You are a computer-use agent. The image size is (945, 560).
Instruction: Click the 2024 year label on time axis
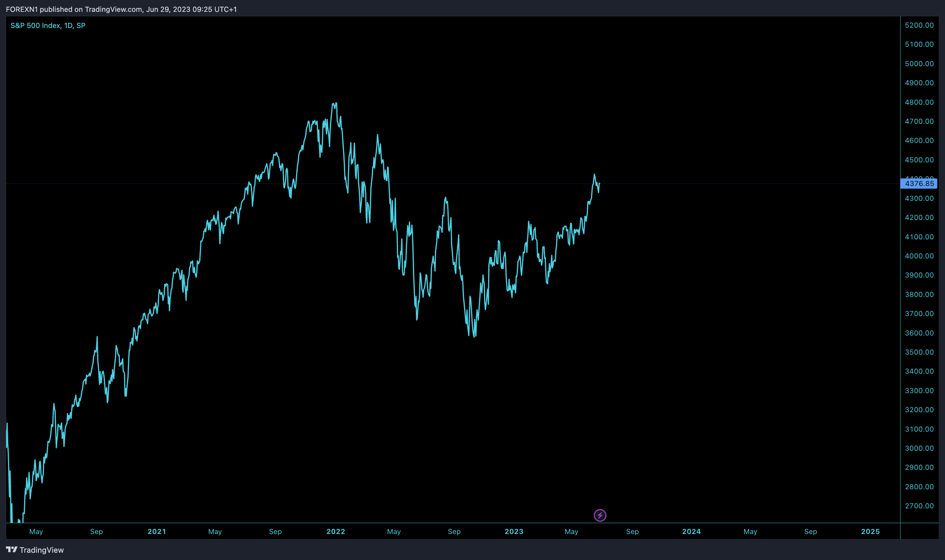click(691, 531)
